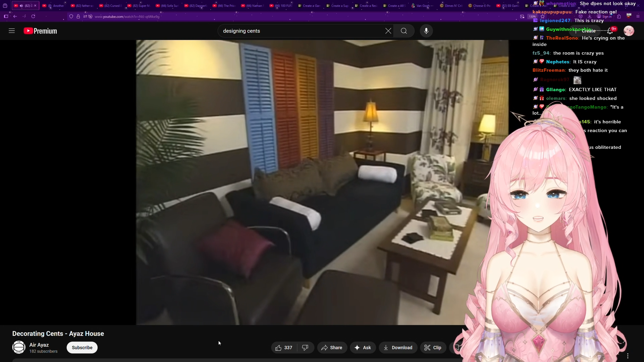Switch to the '(82) father so' tab
This screenshot has height=362, width=644.
click(x=82, y=6)
